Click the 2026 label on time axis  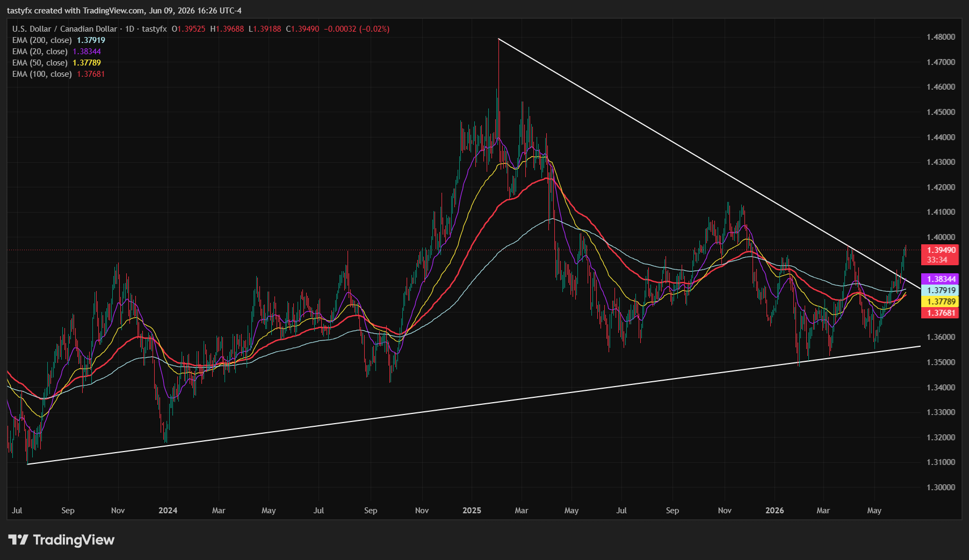775,511
